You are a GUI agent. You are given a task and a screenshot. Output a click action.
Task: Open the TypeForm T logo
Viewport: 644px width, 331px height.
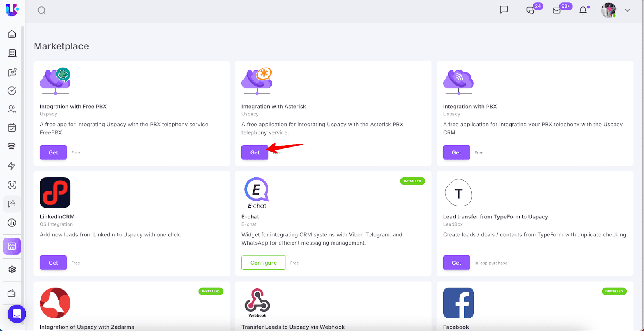pos(458,193)
